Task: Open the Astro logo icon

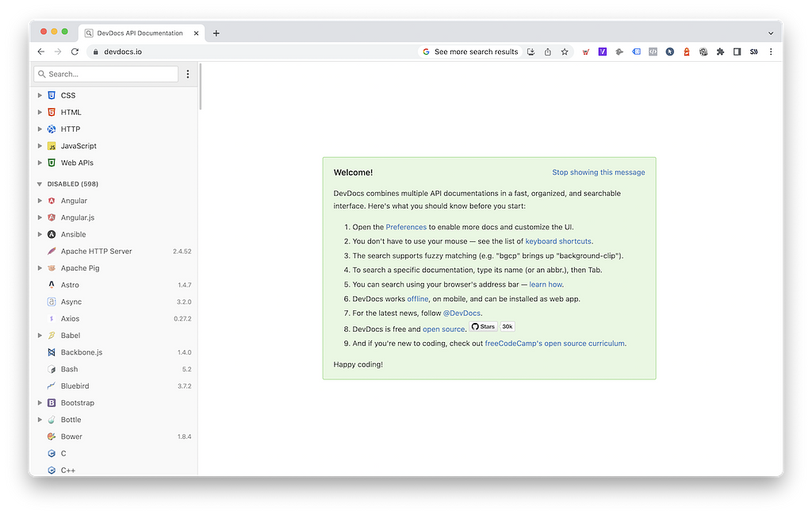Action: pyautogui.click(x=52, y=285)
